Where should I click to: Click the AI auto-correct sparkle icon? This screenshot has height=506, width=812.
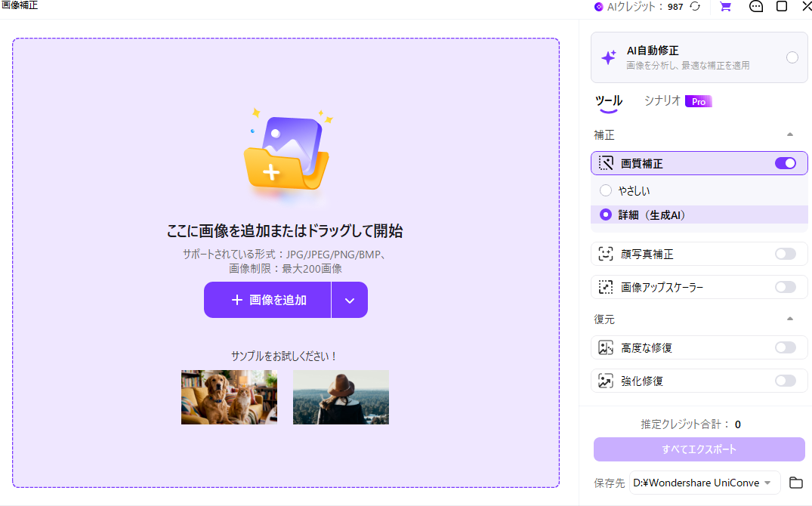point(609,57)
